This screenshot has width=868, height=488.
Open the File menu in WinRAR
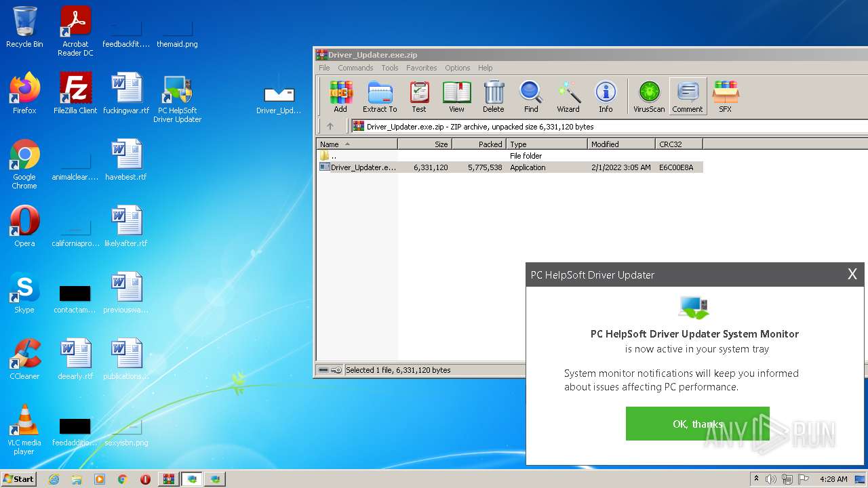coord(324,68)
